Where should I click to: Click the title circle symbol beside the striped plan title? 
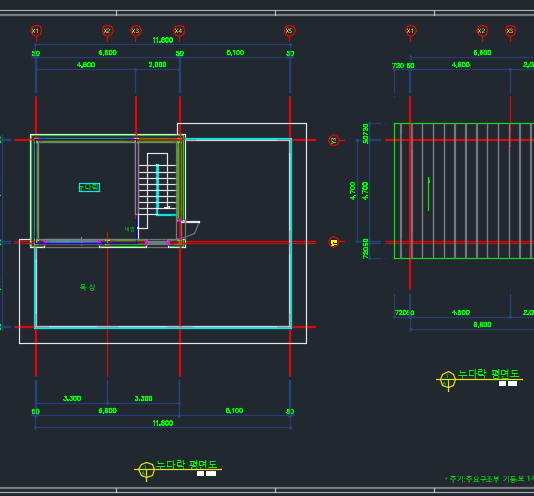447,379
